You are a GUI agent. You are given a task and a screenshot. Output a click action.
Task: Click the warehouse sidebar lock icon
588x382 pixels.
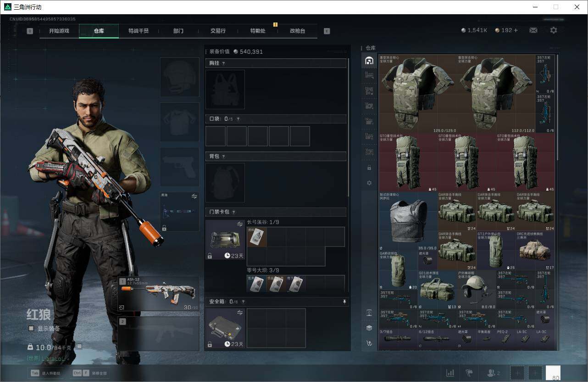click(x=369, y=168)
